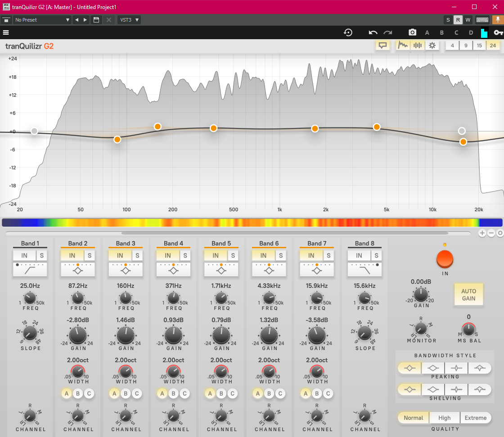Click the R automation read button

pyautogui.click(x=458, y=20)
